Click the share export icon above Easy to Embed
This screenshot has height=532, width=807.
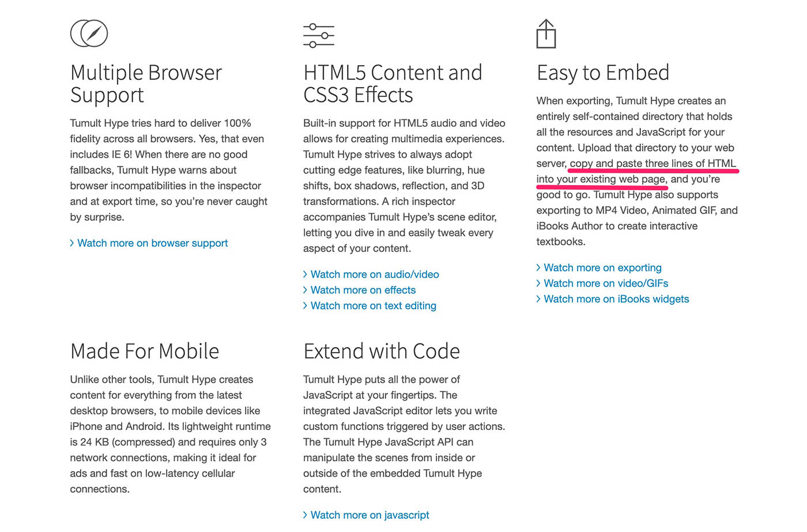click(x=546, y=34)
